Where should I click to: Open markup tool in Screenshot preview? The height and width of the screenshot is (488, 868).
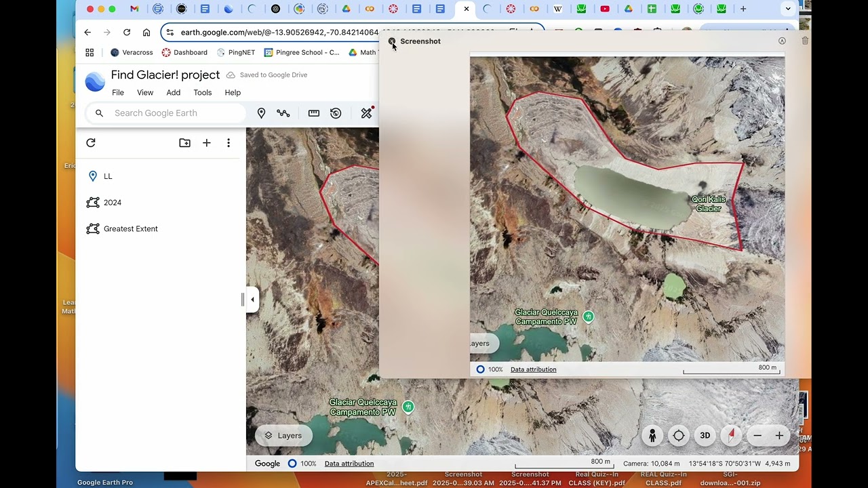click(782, 41)
